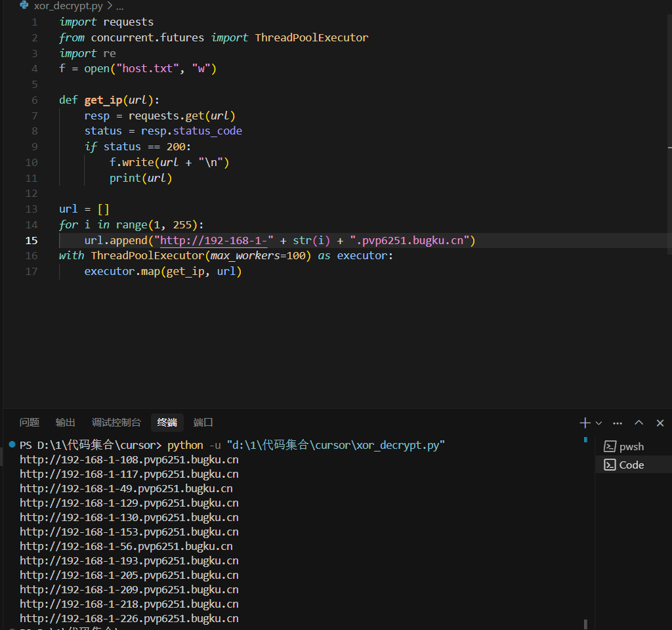Image resolution: width=672 pixels, height=630 pixels.
Task: Open terminal link ending 1-108.pvp6251.bugku.cn
Action: 129,459
